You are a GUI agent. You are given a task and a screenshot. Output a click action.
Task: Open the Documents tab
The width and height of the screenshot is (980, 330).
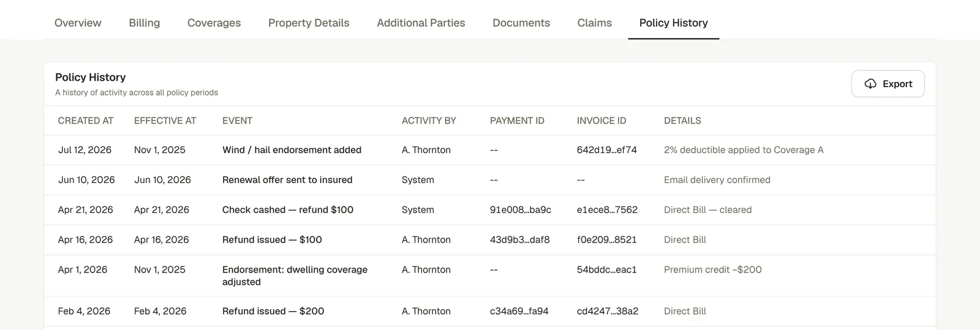(x=521, y=23)
